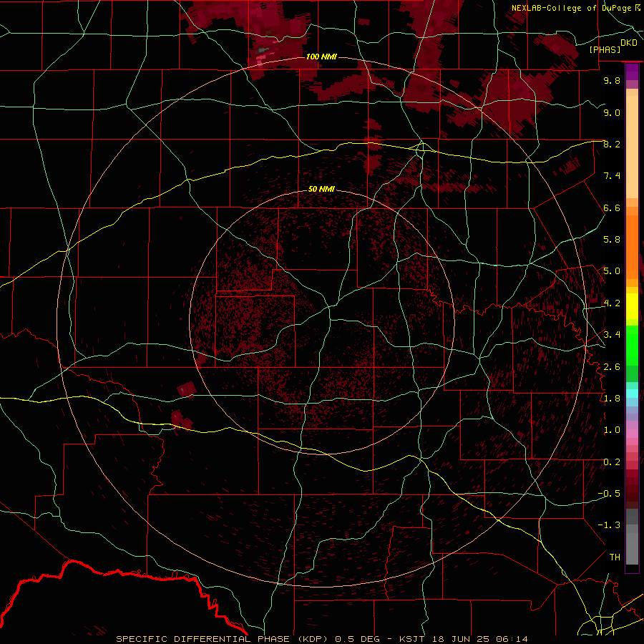Click the -1.3 scale value
The image size is (644, 644).
pyautogui.click(x=609, y=525)
